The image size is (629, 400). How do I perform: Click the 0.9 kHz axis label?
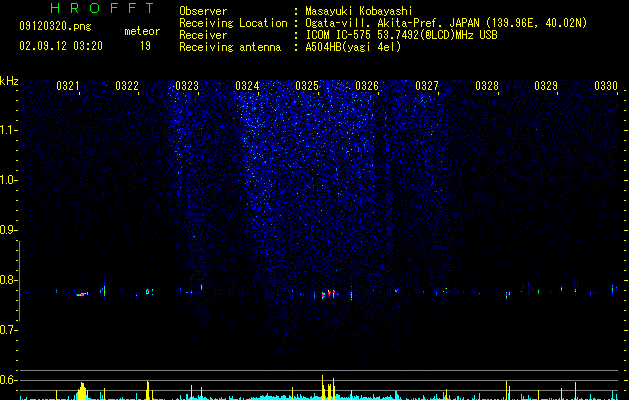[x=8, y=230]
